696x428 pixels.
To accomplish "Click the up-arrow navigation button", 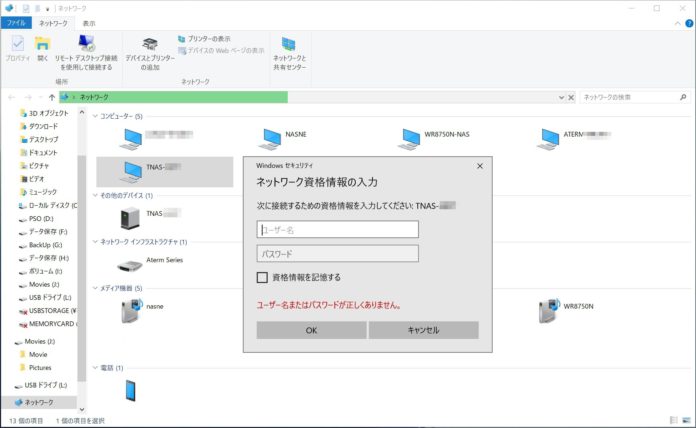I will tap(51, 97).
